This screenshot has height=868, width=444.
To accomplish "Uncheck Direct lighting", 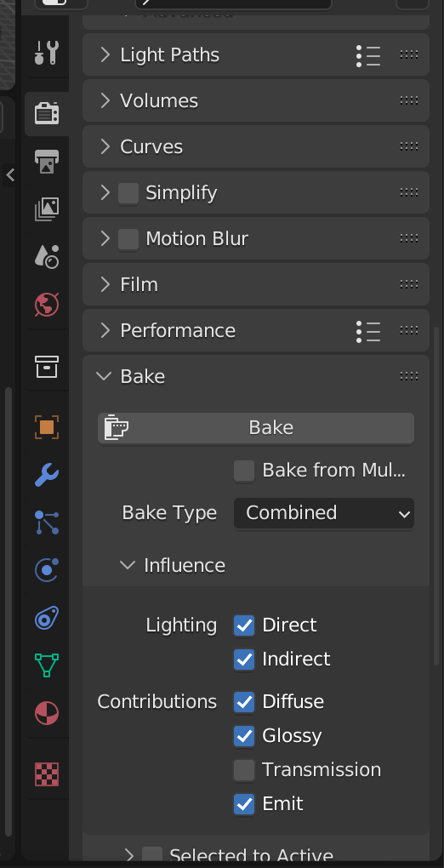I will click(244, 625).
